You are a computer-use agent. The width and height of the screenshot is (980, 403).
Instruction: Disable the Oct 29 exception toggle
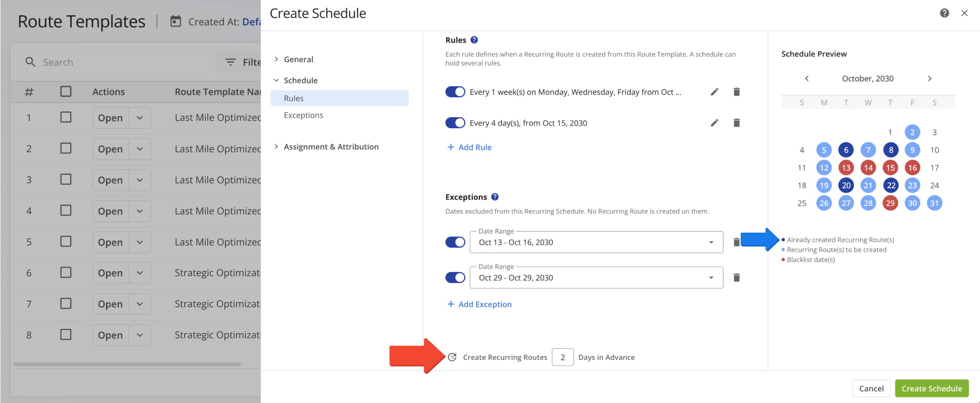[x=455, y=278]
